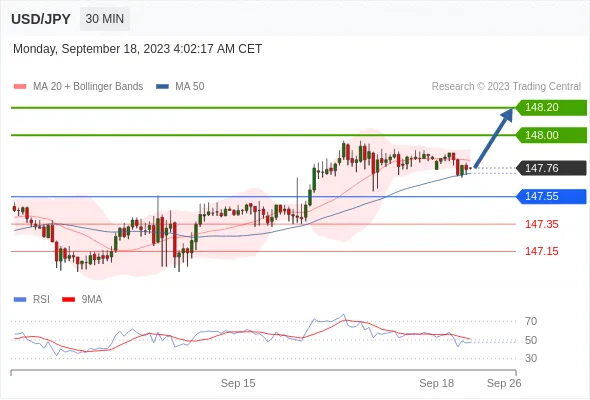Viewport: 590px width, 400px height.
Task: Click the 147.35 red support label
Action: tap(542, 224)
